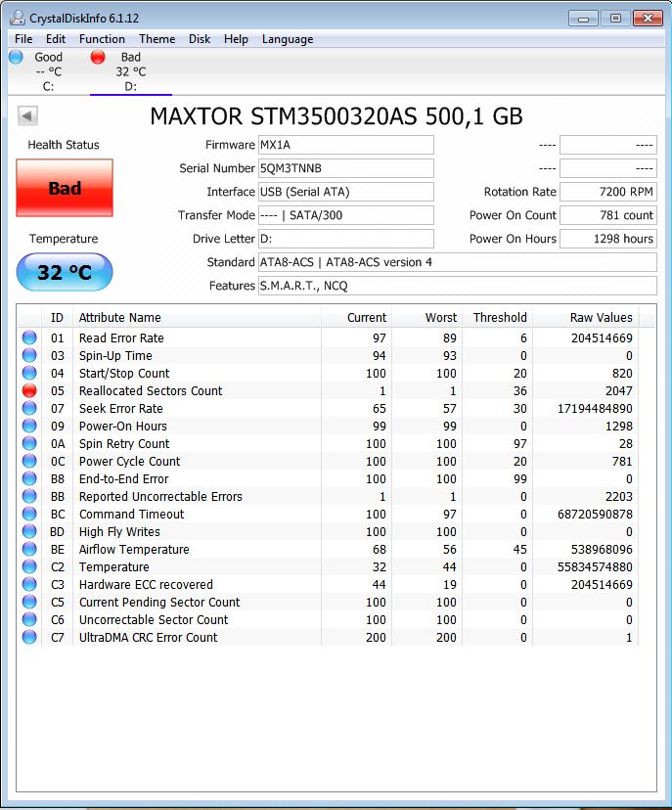The image size is (672, 810).
Task: Click the Features field S.M.A.R.T., NCQ
Action: [x=457, y=286]
